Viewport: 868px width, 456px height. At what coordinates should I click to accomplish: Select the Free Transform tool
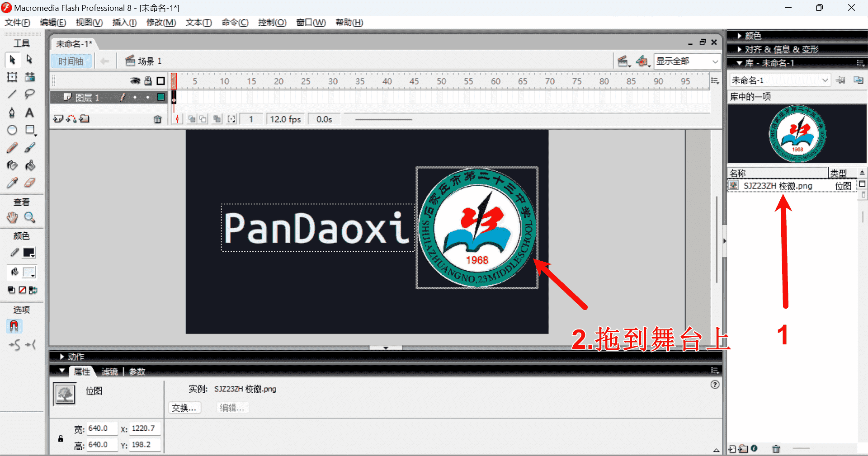coord(12,77)
